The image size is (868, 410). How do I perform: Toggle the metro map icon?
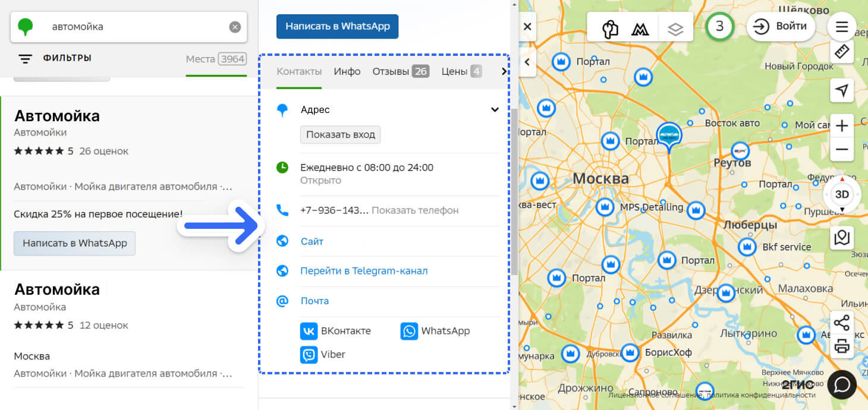(640, 28)
